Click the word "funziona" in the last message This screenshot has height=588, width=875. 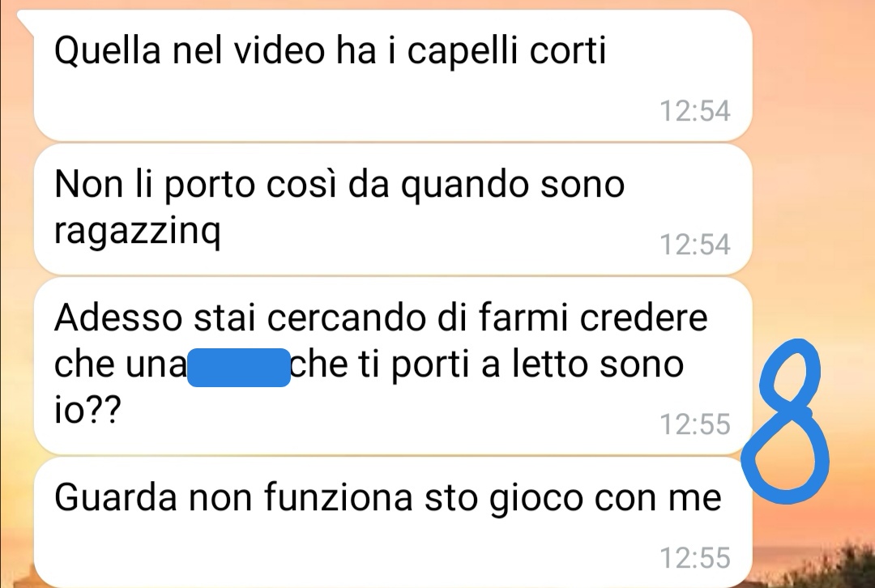[338, 497]
